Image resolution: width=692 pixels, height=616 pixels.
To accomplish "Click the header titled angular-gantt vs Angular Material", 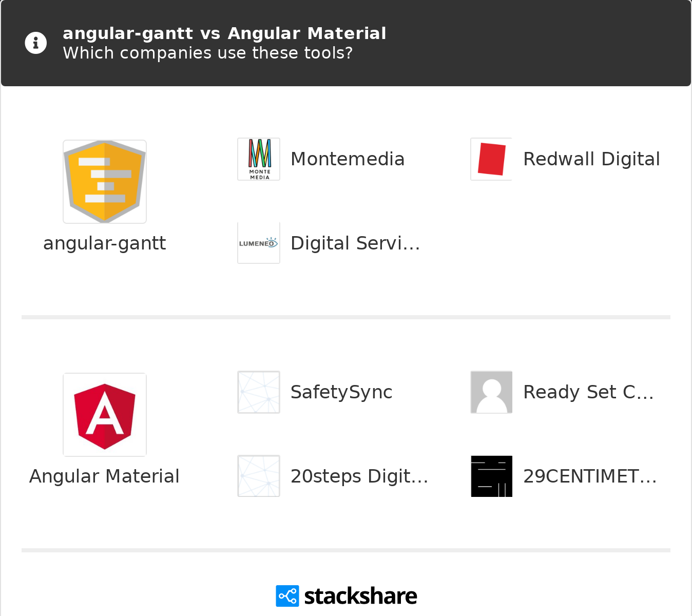I will tap(224, 33).
